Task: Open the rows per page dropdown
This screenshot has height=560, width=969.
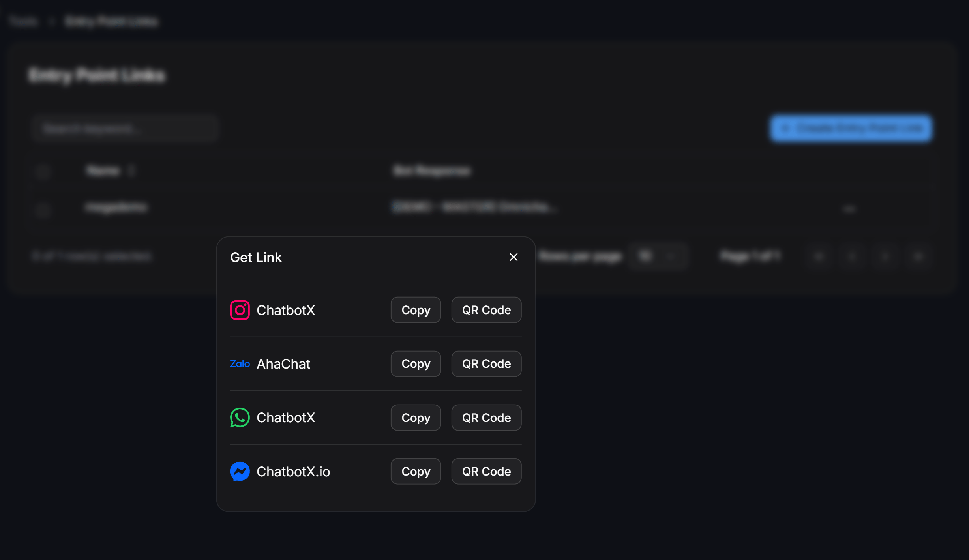Action: 658,257
